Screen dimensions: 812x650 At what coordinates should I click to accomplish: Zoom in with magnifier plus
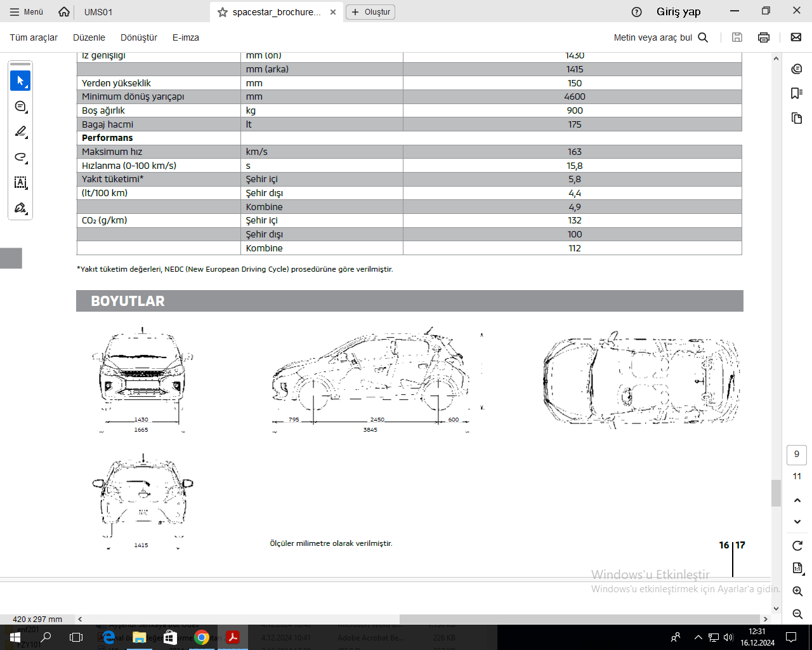797,591
